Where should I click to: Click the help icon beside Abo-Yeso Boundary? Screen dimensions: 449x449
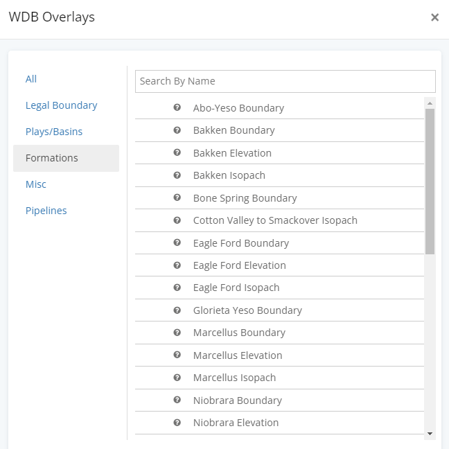(x=177, y=107)
